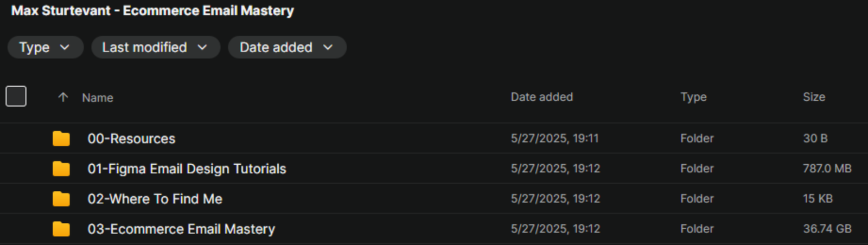
Task: Click the Type column header
Action: click(x=693, y=97)
